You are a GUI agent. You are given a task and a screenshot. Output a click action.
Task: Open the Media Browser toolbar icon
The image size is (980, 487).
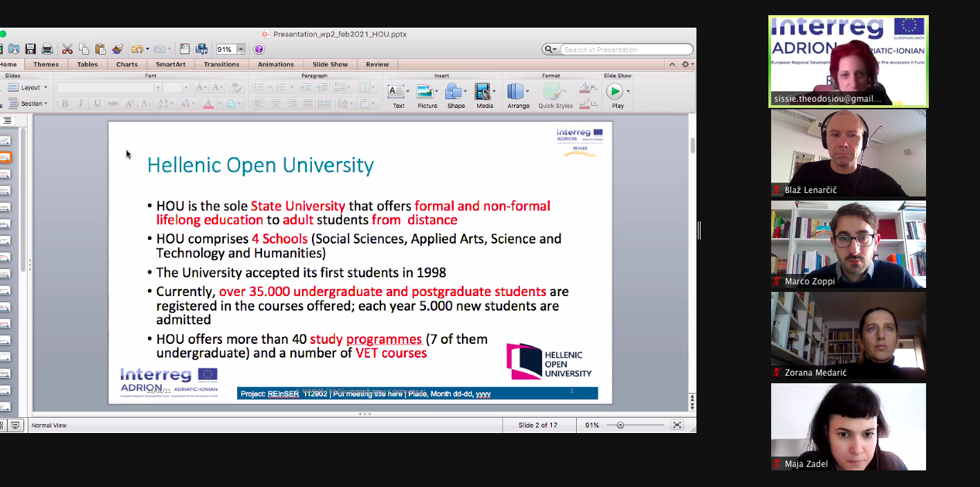pyautogui.click(x=201, y=49)
